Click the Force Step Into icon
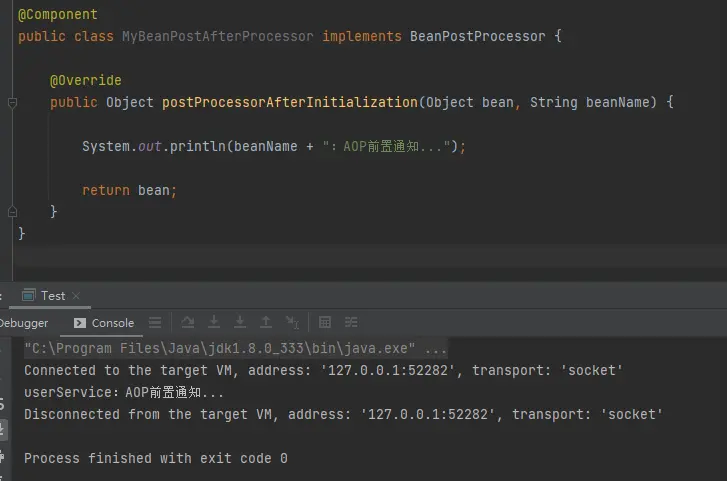Screen dimensions: 727x481 pyautogui.click(x=240, y=323)
